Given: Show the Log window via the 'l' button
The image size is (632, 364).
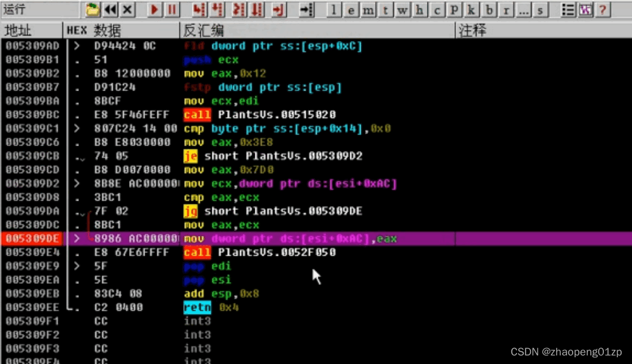Looking at the screenshot, I should 333,10.
